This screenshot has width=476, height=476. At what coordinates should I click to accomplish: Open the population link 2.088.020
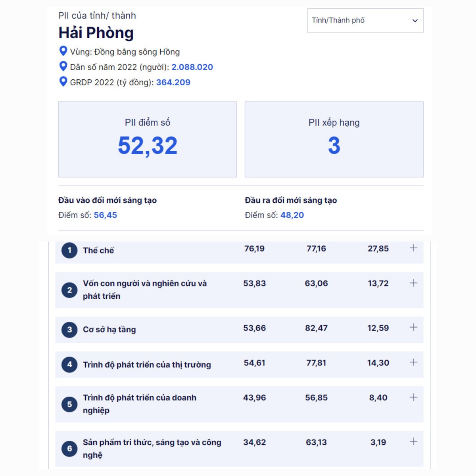[x=192, y=67]
